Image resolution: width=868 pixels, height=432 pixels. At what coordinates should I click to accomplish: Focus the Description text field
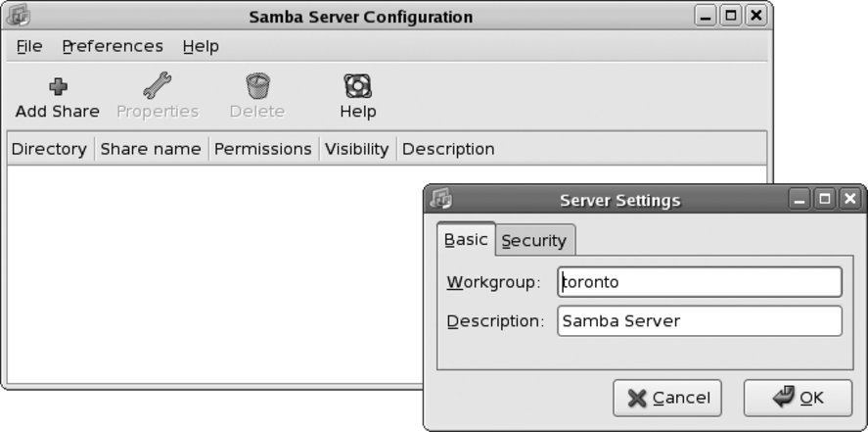pyautogui.click(x=699, y=321)
